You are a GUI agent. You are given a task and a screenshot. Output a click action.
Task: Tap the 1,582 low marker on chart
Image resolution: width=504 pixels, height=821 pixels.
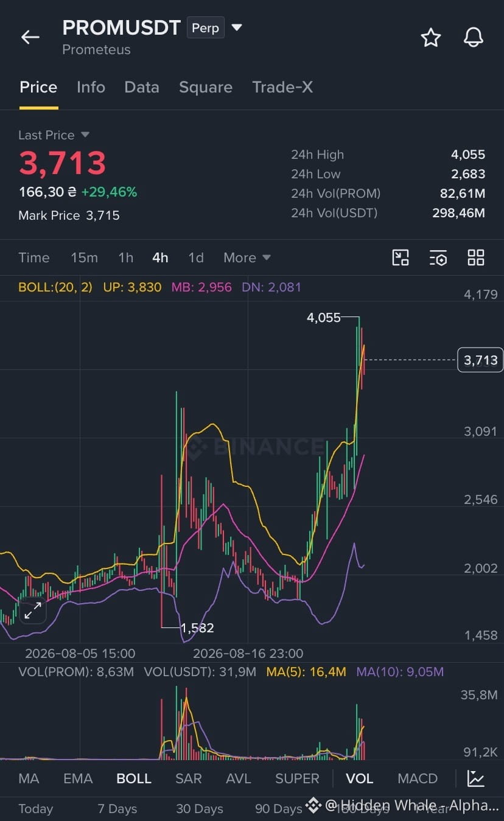[197, 627]
